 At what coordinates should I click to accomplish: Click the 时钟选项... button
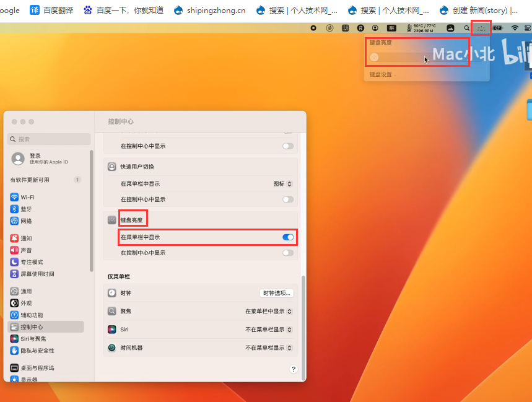(x=276, y=293)
